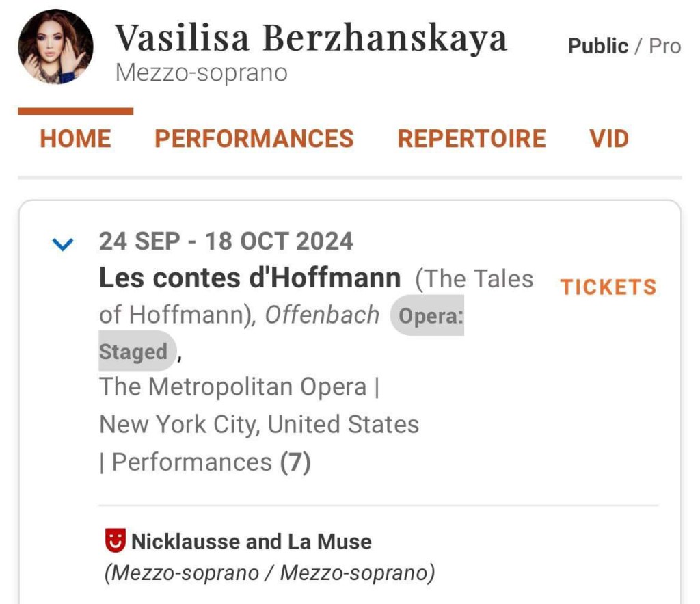Click the gray Staged tag
This screenshot has height=604, width=700.
point(135,352)
